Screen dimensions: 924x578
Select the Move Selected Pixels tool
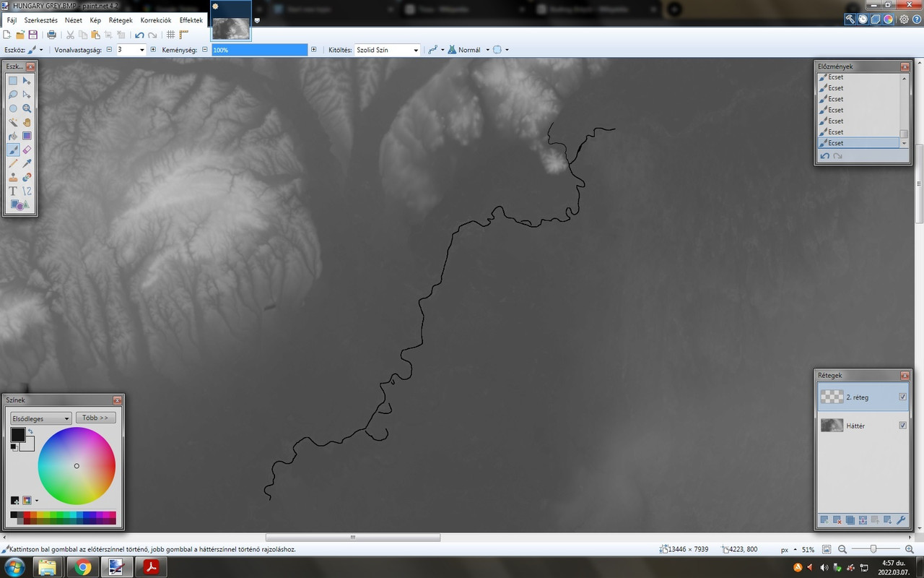(x=27, y=81)
